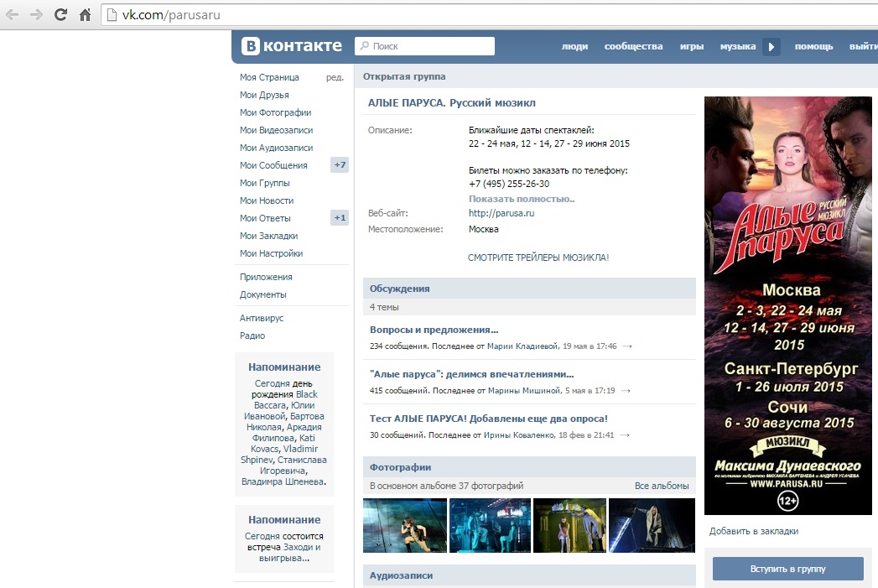Viewport: 878px width, 588px height.
Task: Open fourth photo thumbnail with blue light
Action: point(652,525)
